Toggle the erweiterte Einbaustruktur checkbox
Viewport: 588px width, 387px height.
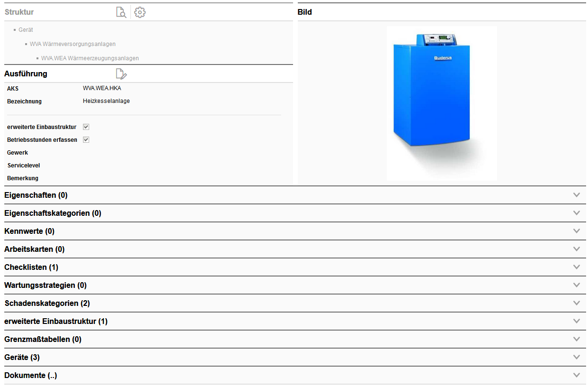pos(86,127)
